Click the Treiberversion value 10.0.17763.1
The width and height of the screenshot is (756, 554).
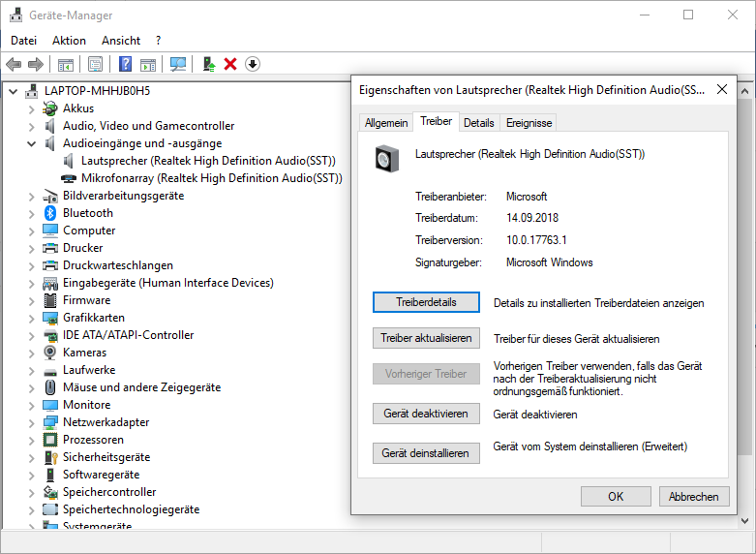click(x=536, y=240)
